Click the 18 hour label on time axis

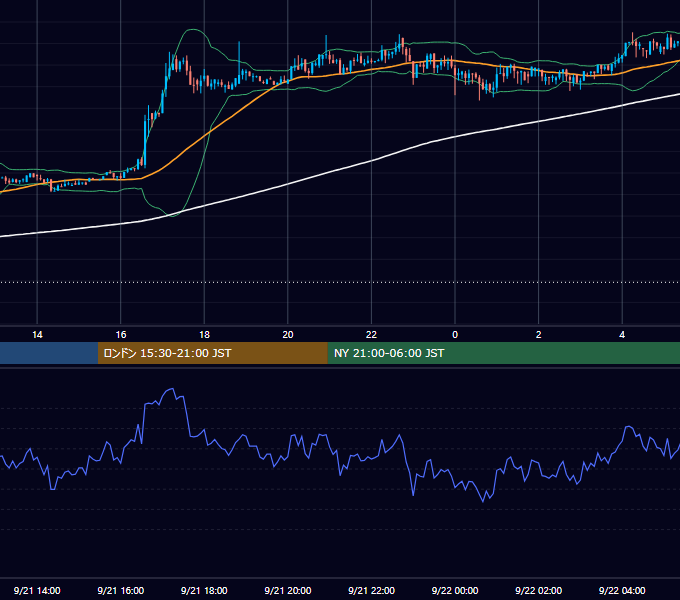click(x=204, y=335)
